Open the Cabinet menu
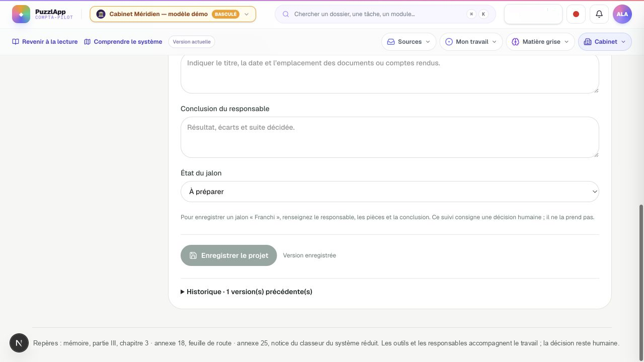 click(x=605, y=42)
